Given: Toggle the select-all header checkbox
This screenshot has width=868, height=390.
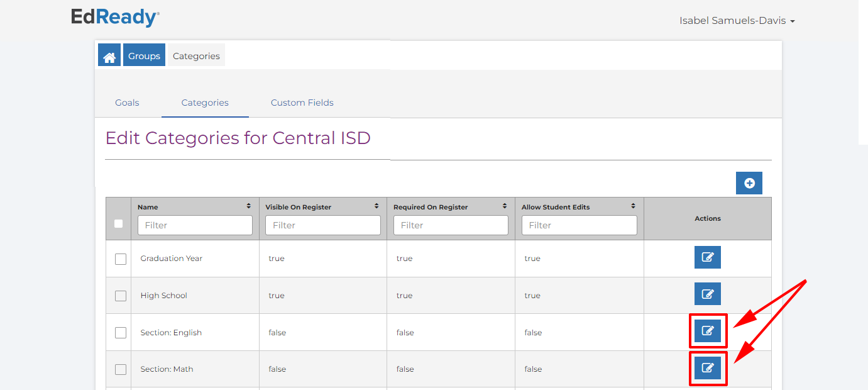Looking at the screenshot, I should [x=118, y=223].
